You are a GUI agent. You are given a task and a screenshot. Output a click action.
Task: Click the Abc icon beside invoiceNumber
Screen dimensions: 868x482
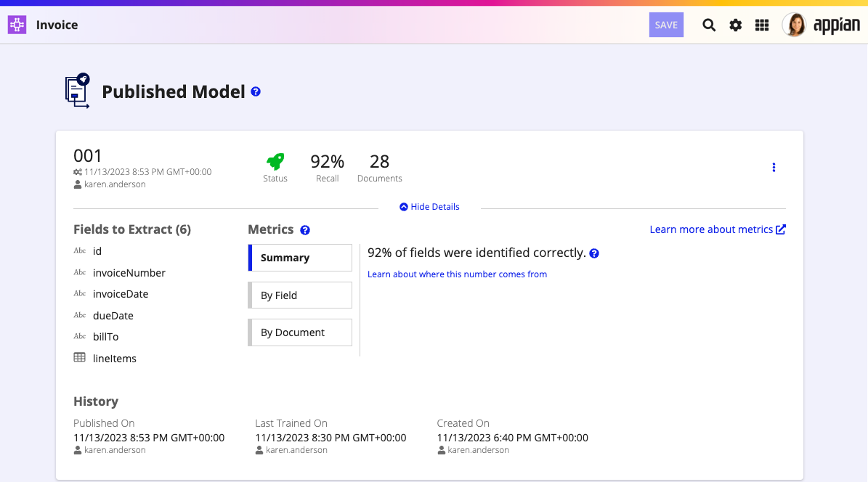[x=80, y=272]
